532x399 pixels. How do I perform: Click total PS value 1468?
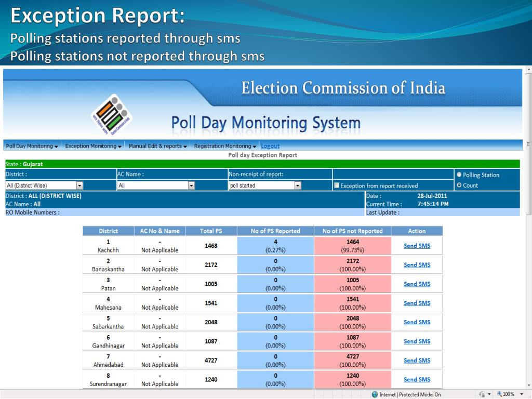(211, 246)
